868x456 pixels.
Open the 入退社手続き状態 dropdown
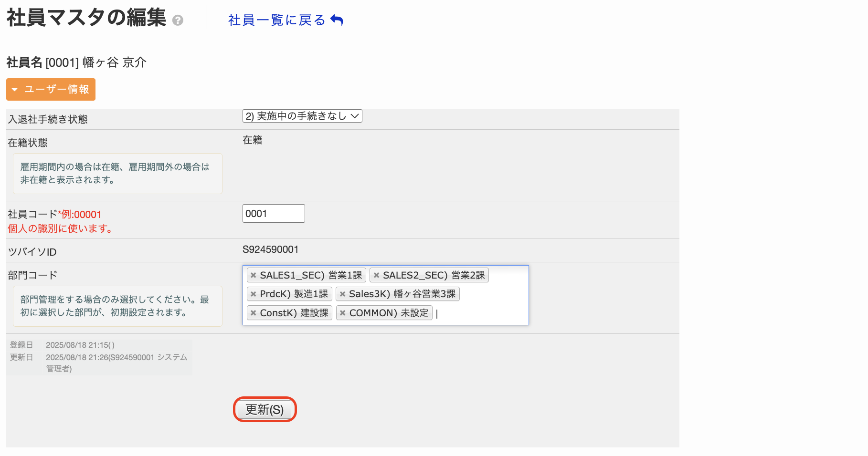pyautogui.click(x=302, y=116)
